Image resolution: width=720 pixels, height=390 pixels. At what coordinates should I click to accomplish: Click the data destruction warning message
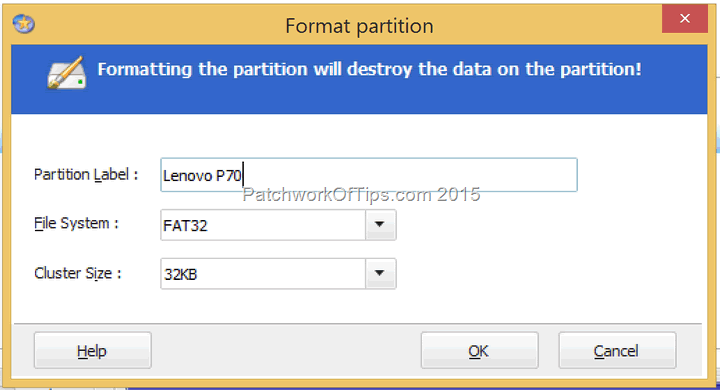(369, 69)
